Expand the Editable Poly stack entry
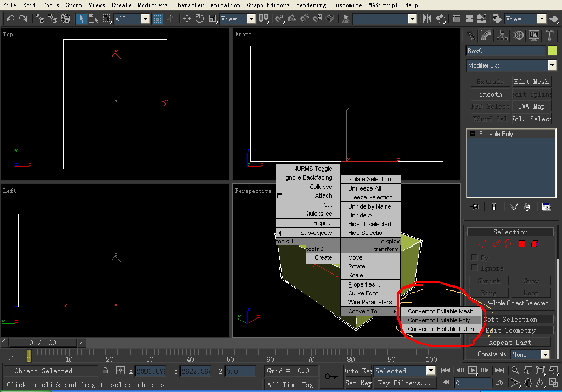The width and height of the screenshot is (562, 392). 473,134
